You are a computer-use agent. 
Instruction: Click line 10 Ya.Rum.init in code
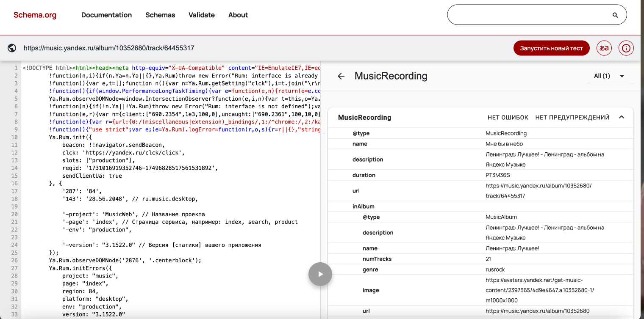(x=70, y=137)
